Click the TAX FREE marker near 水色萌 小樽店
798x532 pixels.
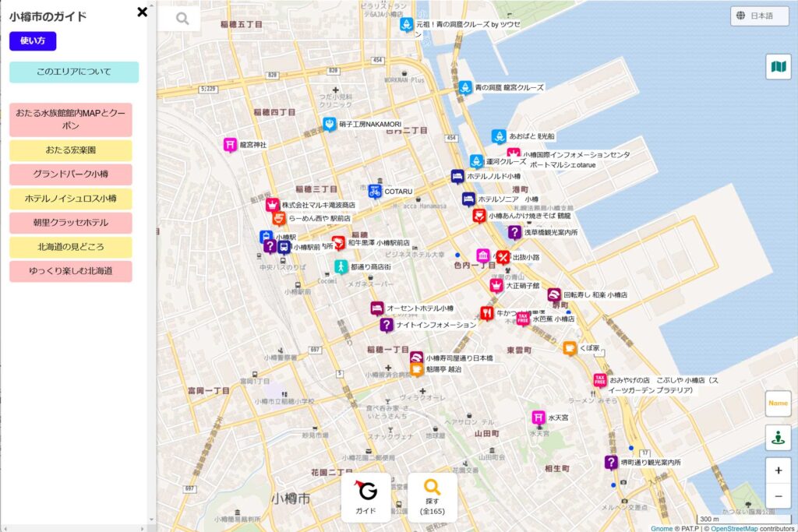pos(524,319)
